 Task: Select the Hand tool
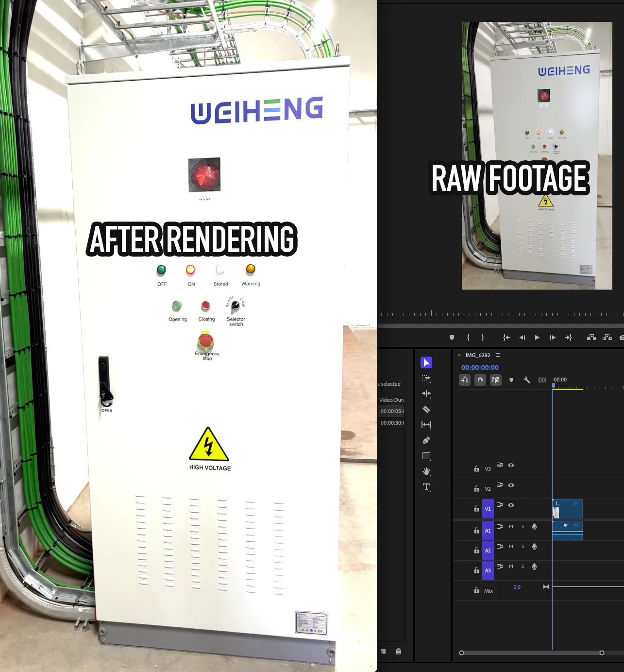pyautogui.click(x=426, y=472)
